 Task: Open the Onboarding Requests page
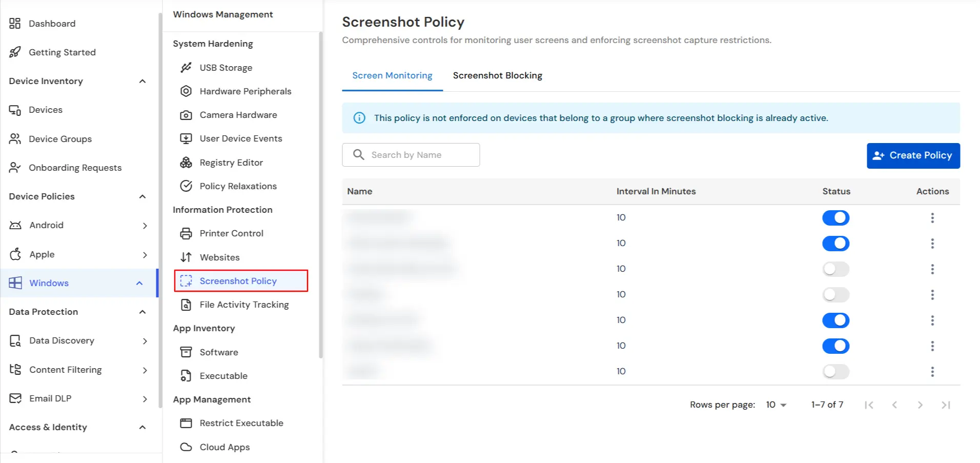tap(75, 167)
